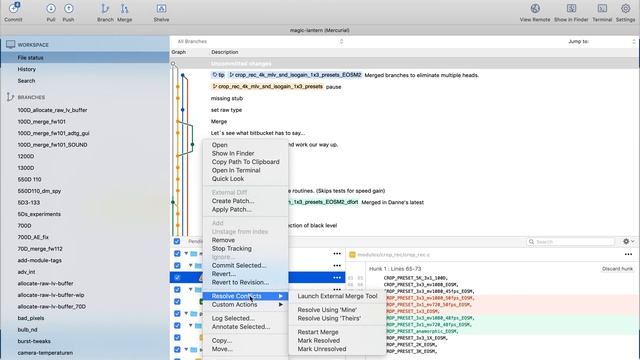Click the Branches section icon
Viewport: 640px width, 360px height.
tap(10, 97)
